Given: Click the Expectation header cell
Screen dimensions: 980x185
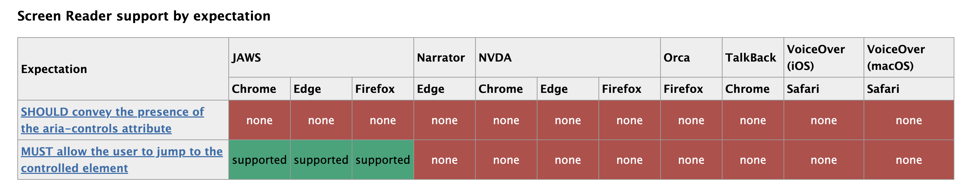Looking at the screenshot, I should [54, 69].
